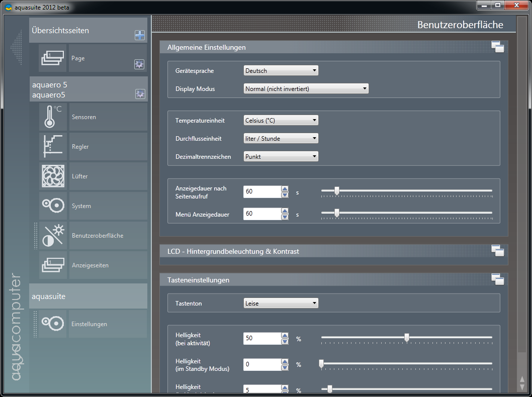The image size is (532, 397).
Task: Click Allgemeine Einstellungen header
Action: tap(334, 47)
